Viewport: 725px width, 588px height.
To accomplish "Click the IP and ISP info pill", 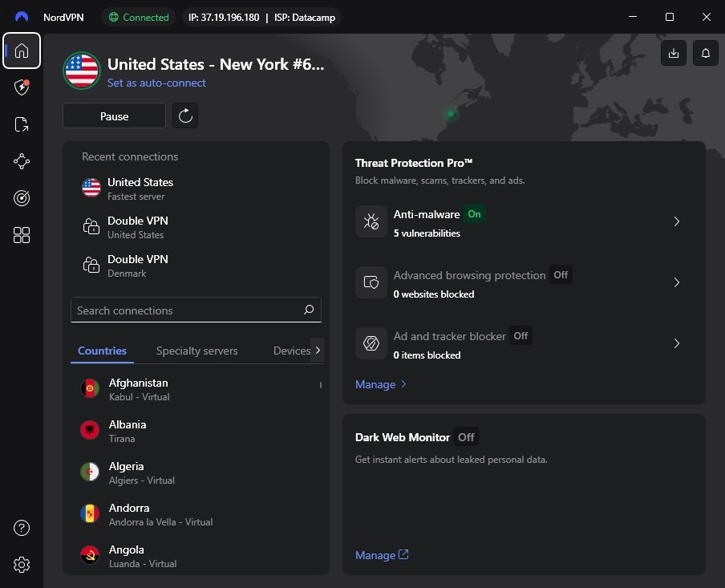I will [261, 17].
